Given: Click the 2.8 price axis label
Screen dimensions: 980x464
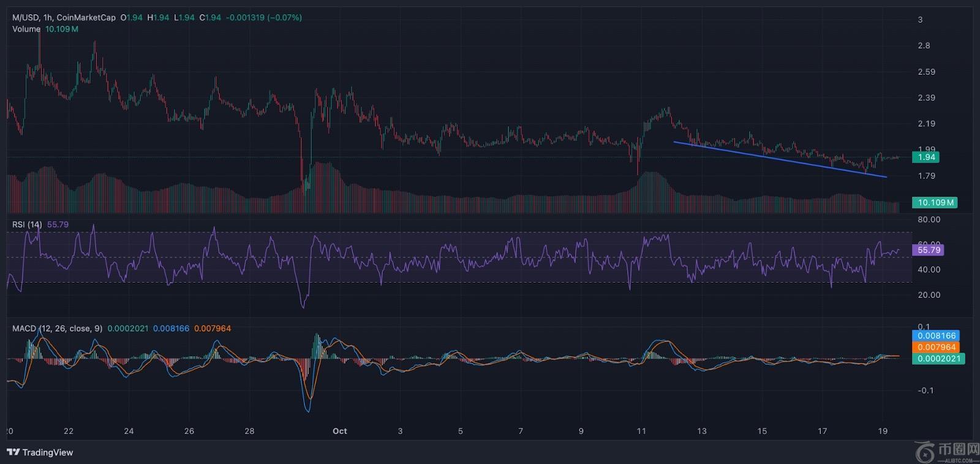Looking at the screenshot, I should point(923,45).
